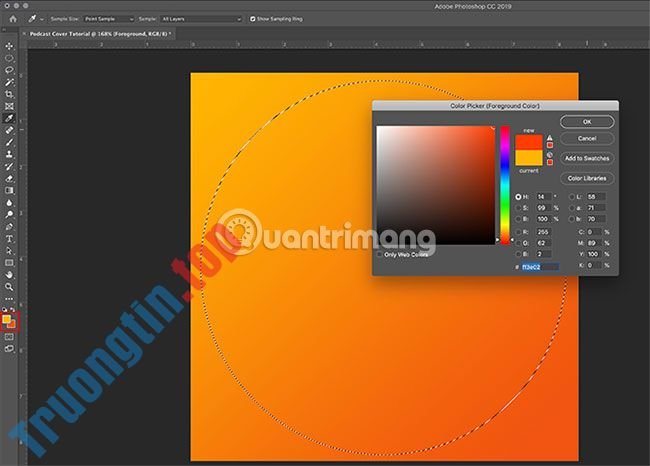Click the R red value field

(543, 232)
